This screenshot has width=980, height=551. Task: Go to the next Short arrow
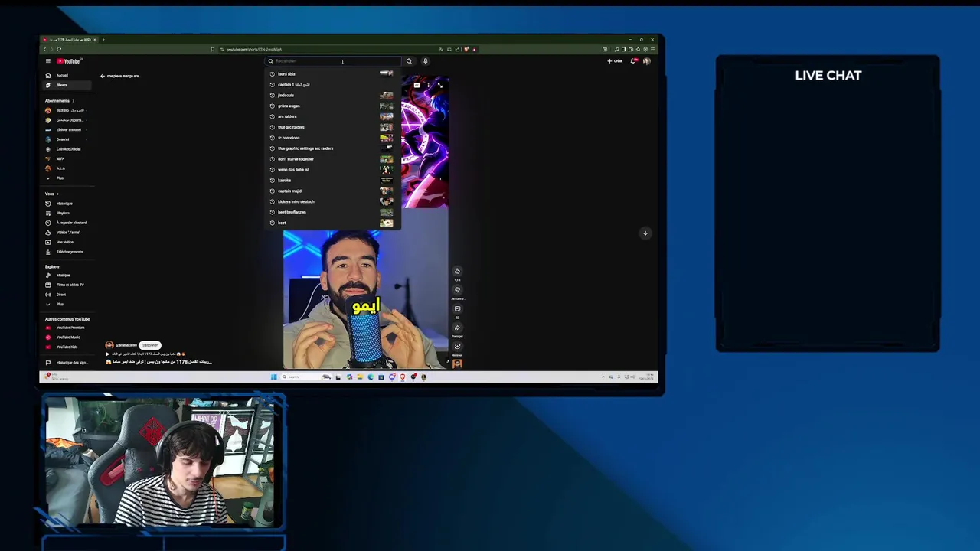(645, 233)
